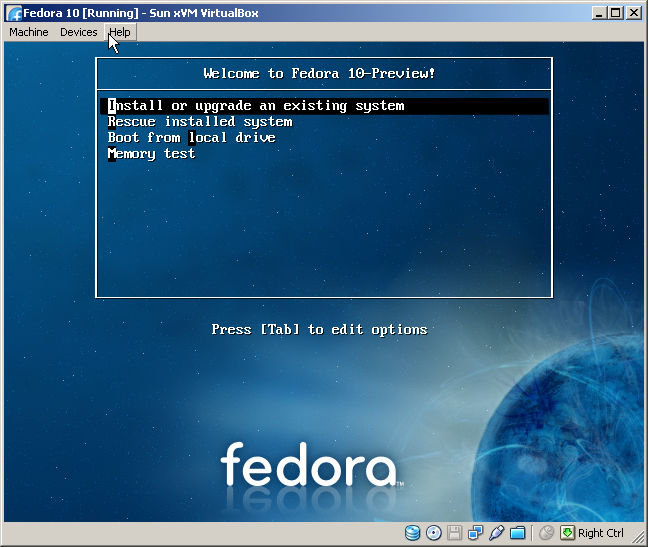Click the CD/DVD drive status icon
648x547 pixels.
point(434,533)
